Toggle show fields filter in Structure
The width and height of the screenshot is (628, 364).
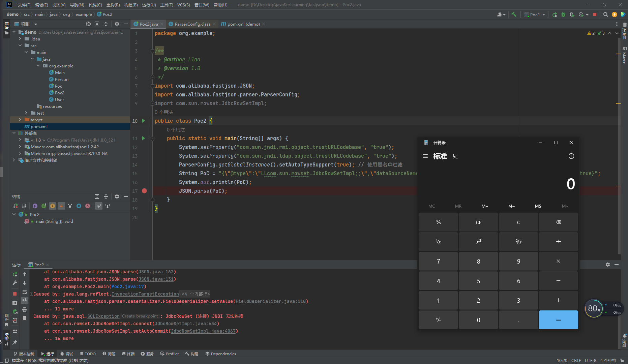click(53, 206)
